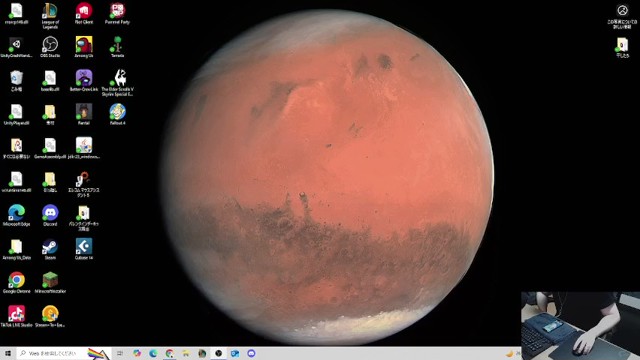The height and width of the screenshot is (360, 640).
Task: Open Outlook from the taskbar
Action: [235, 353]
